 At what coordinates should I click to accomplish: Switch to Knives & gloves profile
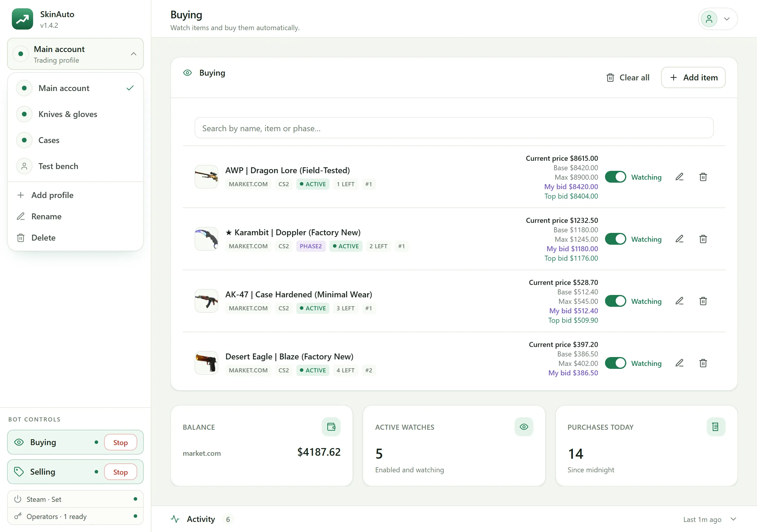[75, 114]
